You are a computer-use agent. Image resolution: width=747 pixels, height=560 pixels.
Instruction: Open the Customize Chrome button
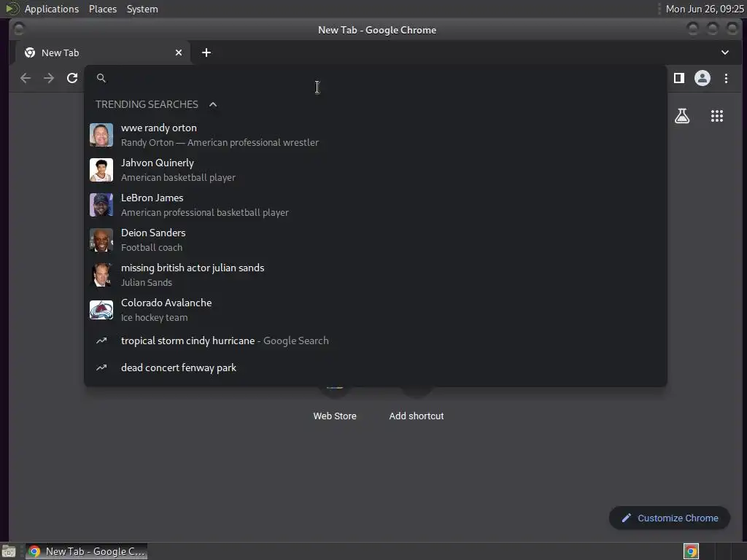[670, 518]
